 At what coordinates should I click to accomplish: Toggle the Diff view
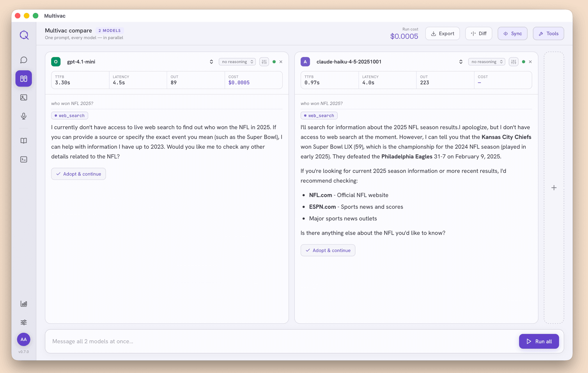pos(479,34)
